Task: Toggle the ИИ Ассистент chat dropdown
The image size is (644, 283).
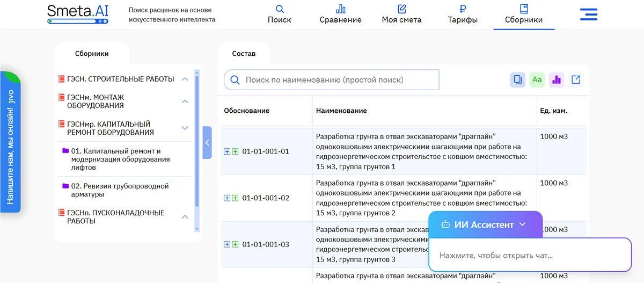Action: pyautogui.click(x=522, y=225)
